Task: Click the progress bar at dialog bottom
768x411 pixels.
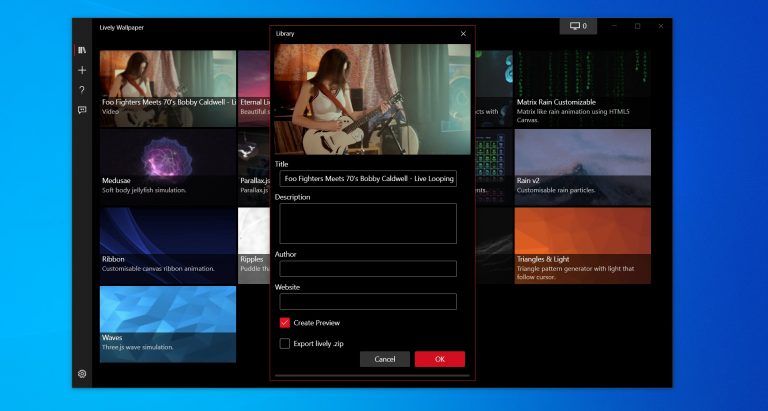Action: [372, 376]
